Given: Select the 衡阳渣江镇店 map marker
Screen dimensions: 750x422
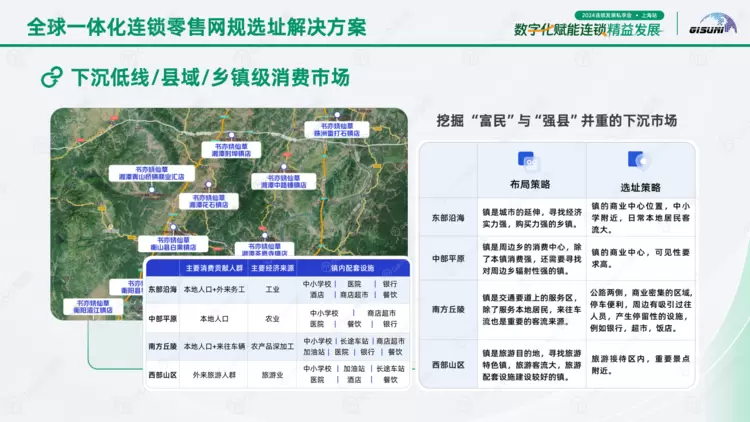Looking at the screenshot, I should pyautogui.click(x=92, y=307).
